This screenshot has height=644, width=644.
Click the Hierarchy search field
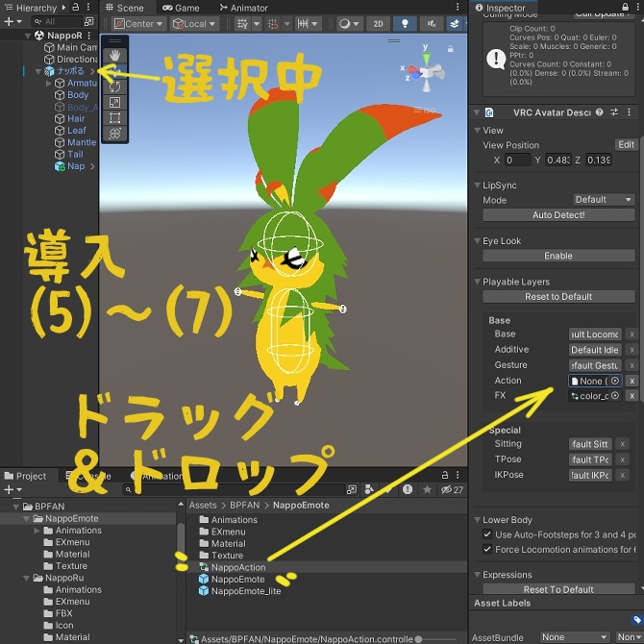[x=58, y=21]
